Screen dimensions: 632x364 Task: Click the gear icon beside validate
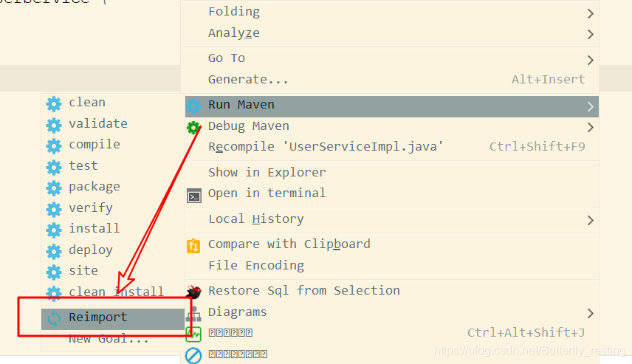(54, 125)
